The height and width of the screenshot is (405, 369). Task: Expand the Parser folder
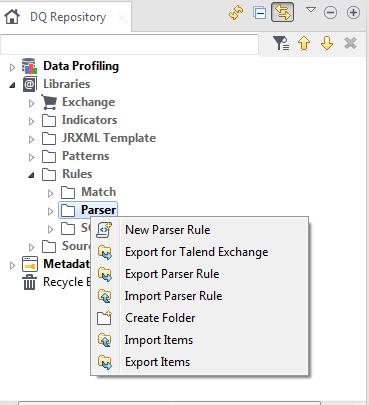[x=50, y=212]
